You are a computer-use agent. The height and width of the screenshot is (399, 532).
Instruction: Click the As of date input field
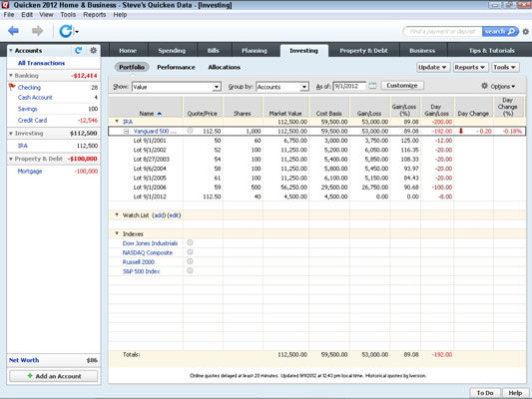349,86
